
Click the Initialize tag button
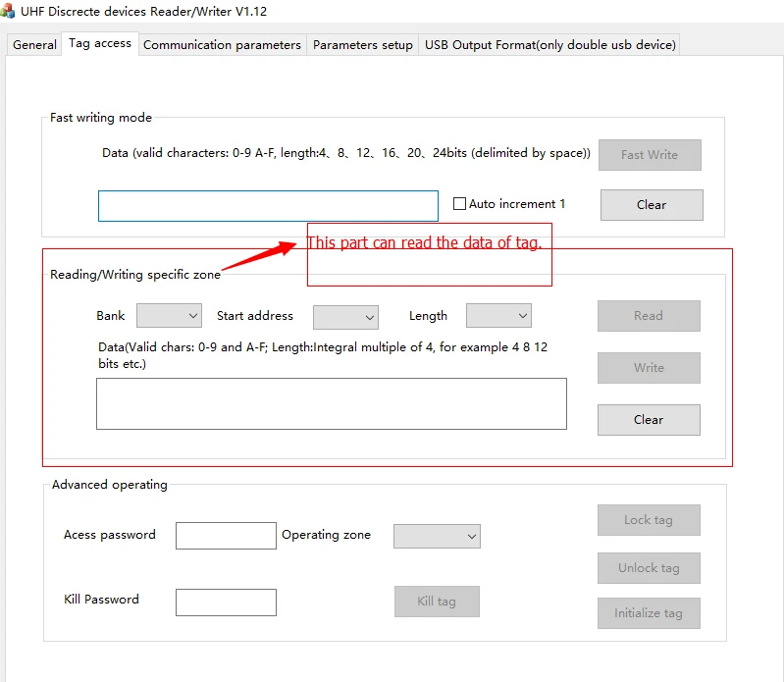click(649, 613)
